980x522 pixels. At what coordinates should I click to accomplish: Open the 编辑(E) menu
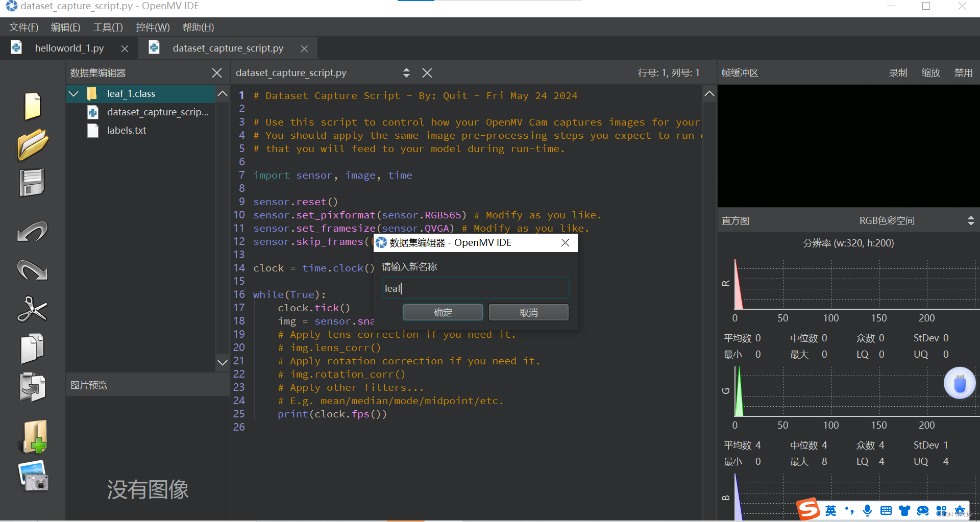point(66,28)
